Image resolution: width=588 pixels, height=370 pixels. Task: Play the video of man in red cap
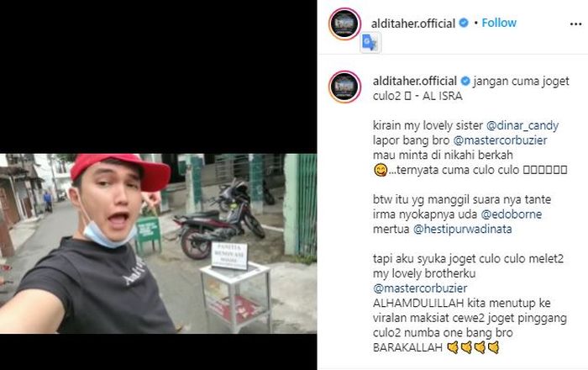158,243
